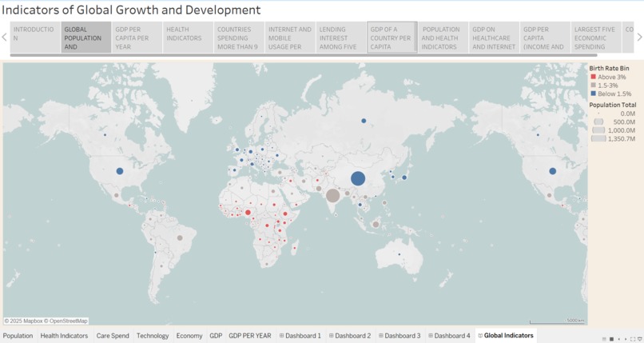Open the Dashboard 2 tab
This screenshot has width=644, height=343.
coord(350,336)
